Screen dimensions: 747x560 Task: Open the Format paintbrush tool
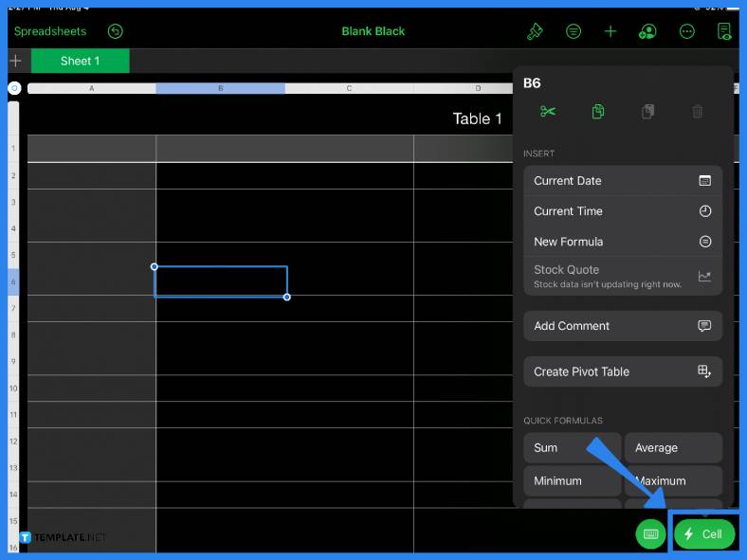pyautogui.click(x=535, y=31)
